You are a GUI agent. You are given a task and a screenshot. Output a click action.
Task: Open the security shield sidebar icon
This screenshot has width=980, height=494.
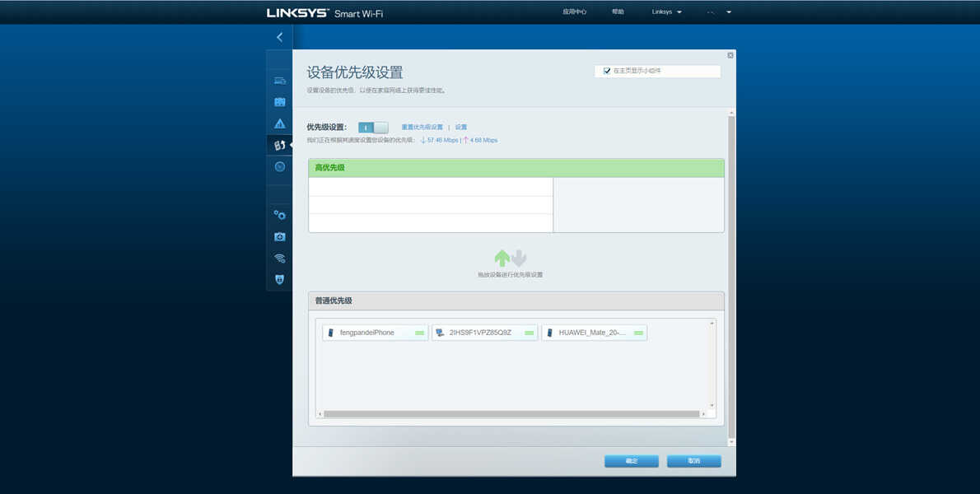pyautogui.click(x=279, y=279)
